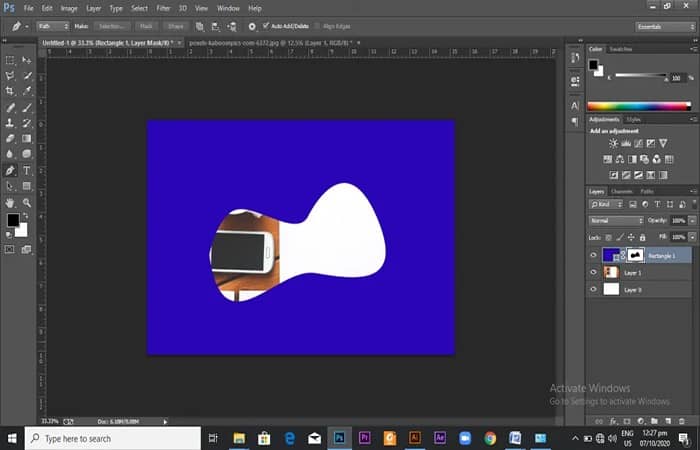Select the Brush tool
The width and height of the screenshot is (700, 450).
point(27,108)
